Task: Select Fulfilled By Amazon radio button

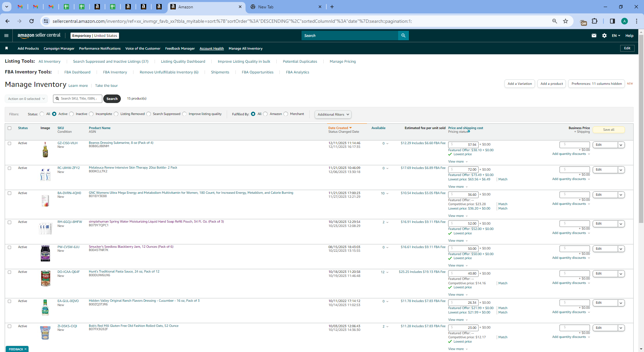Action: pyautogui.click(x=265, y=114)
